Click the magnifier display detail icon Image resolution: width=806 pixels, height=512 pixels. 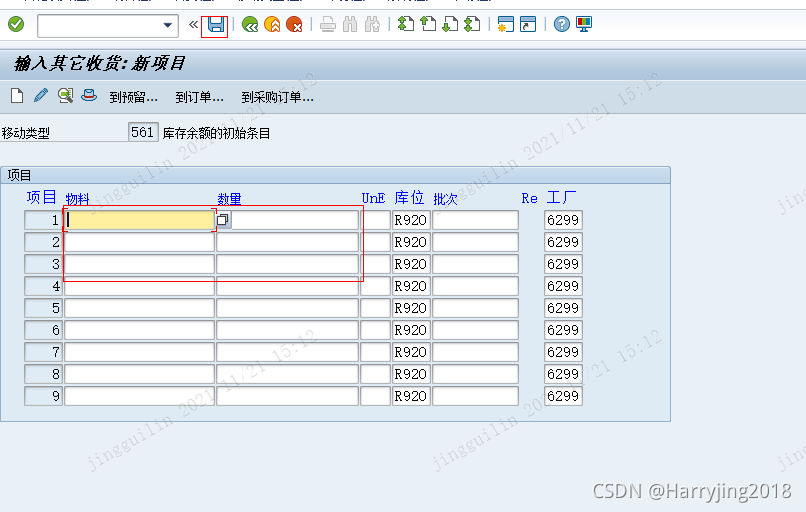pyautogui.click(x=65, y=96)
